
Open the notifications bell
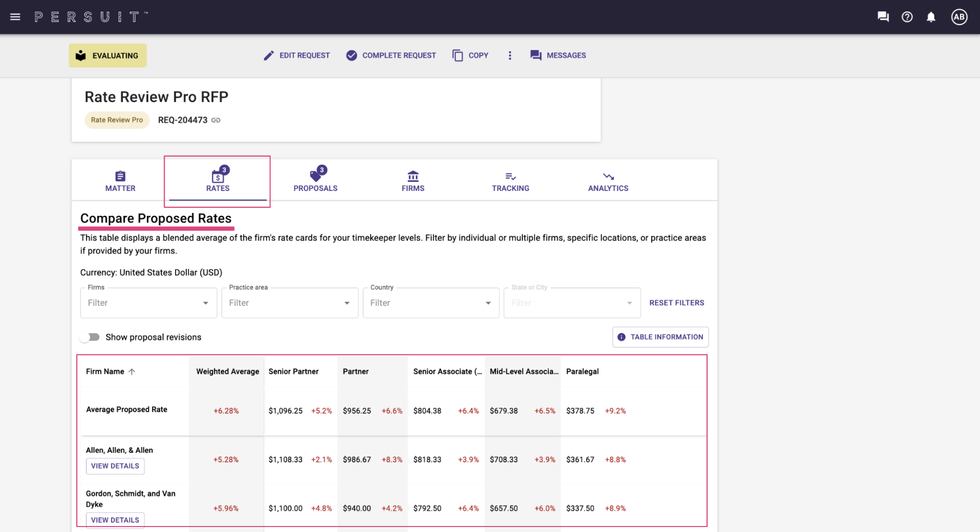coord(931,17)
